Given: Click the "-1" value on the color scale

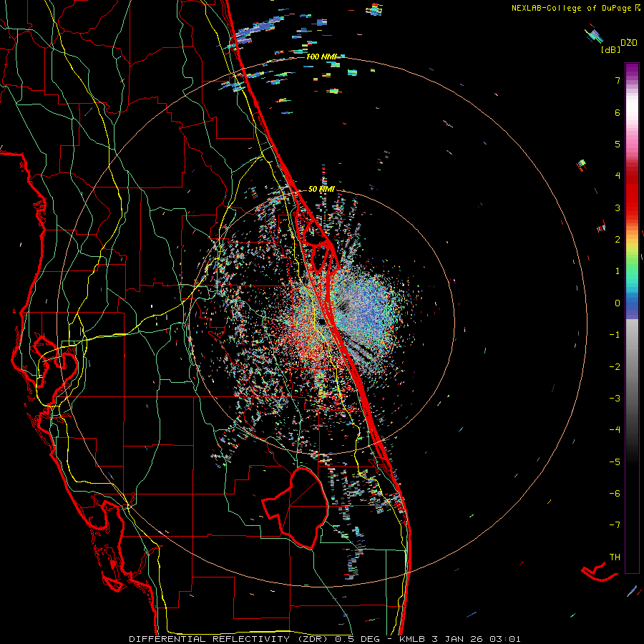Looking at the screenshot, I should (615, 335).
